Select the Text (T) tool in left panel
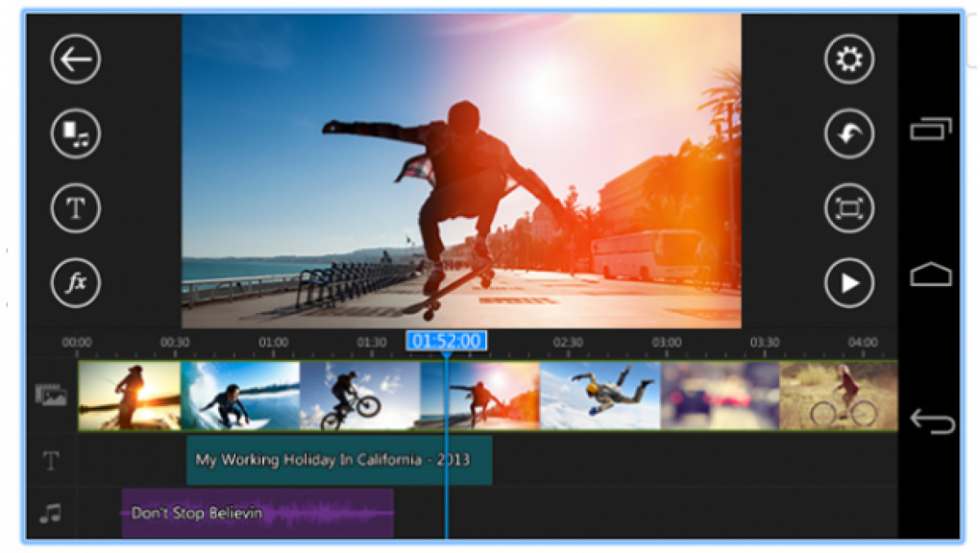The width and height of the screenshot is (980, 553). (75, 208)
